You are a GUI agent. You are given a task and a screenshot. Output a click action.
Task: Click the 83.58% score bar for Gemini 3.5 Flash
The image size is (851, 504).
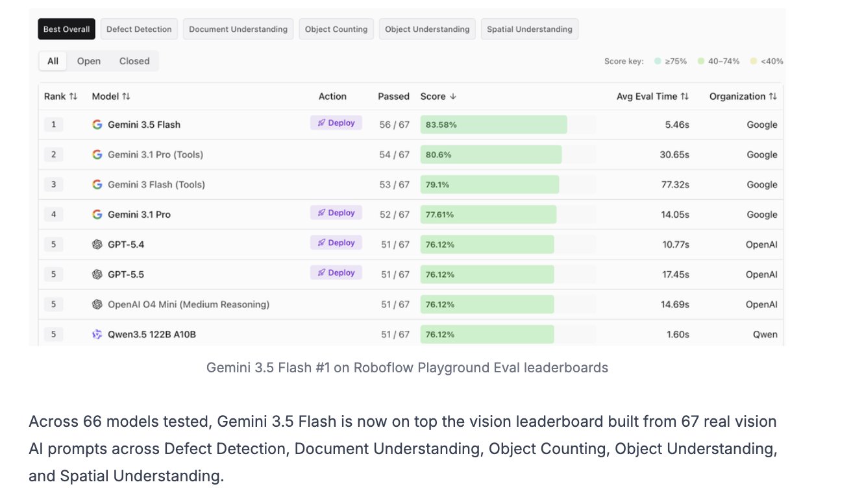494,125
